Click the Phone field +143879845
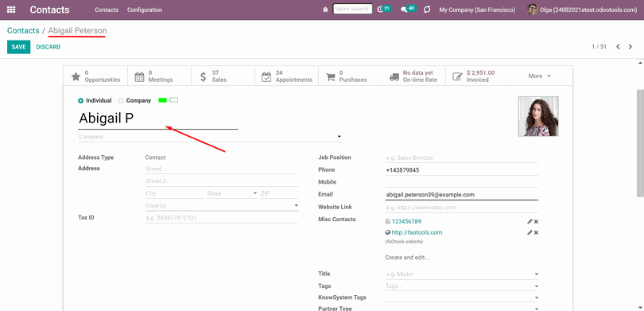 (462, 170)
